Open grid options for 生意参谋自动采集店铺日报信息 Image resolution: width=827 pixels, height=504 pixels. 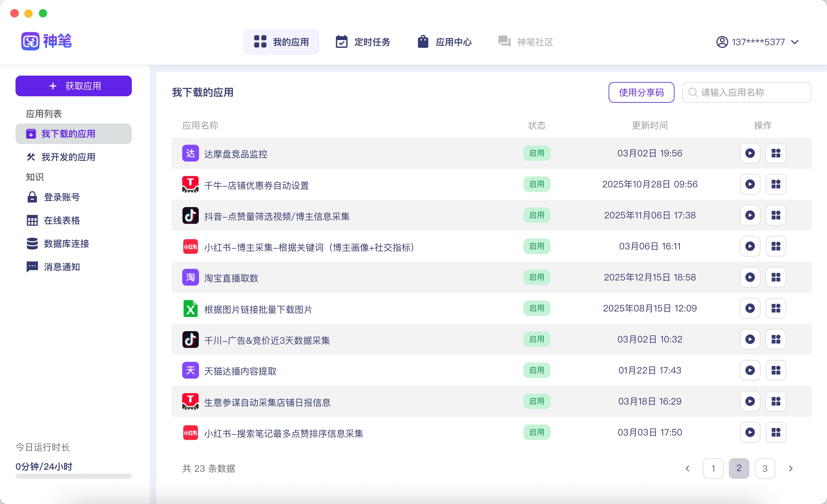776,402
